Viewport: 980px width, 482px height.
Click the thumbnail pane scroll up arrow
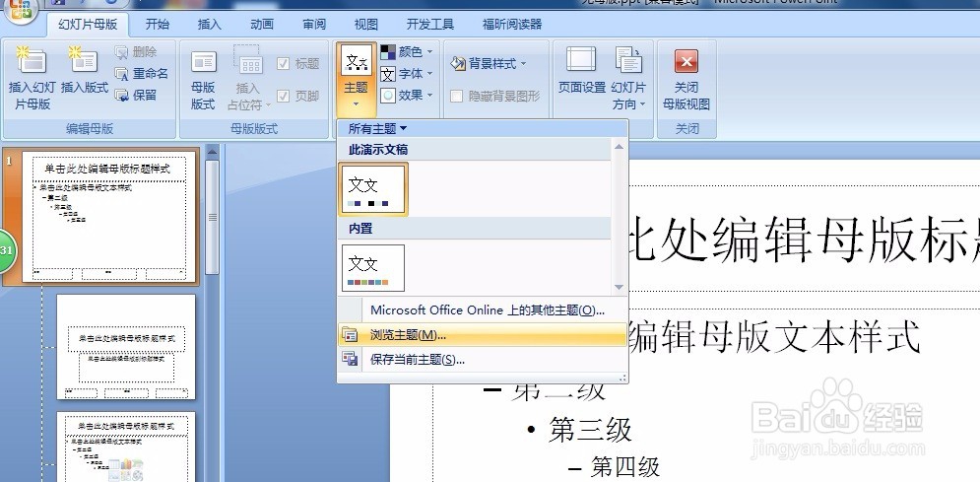[213, 152]
